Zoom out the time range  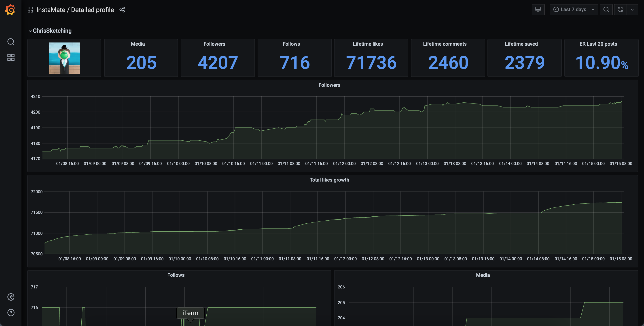tap(606, 9)
